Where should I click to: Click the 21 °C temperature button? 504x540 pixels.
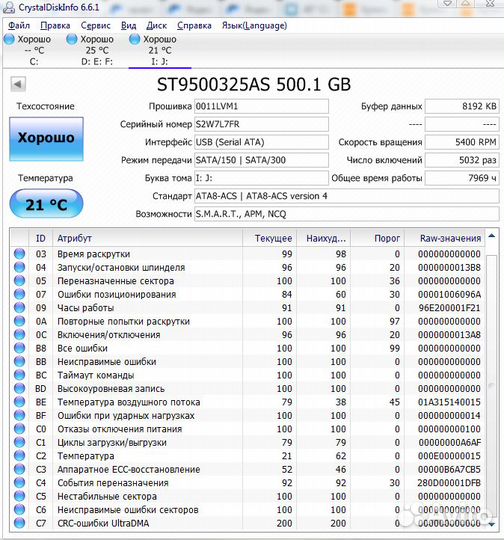pyautogui.click(x=46, y=204)
